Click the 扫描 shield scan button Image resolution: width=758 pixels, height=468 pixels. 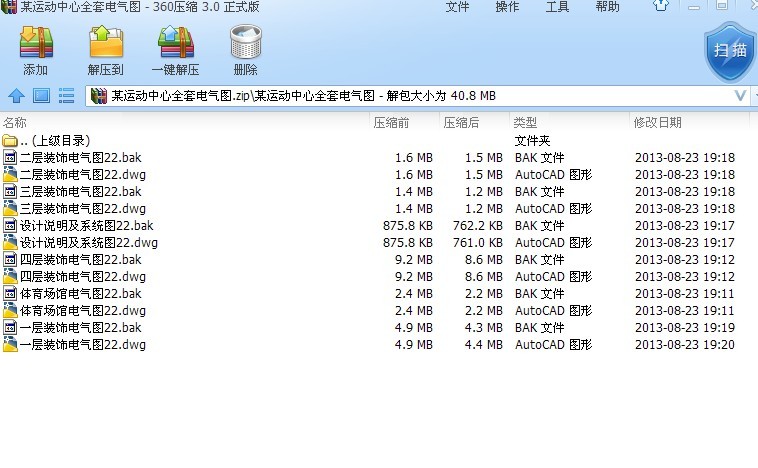730,52
